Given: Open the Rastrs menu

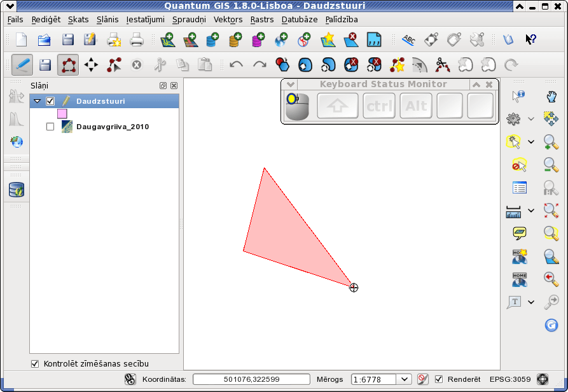Looking at the screenshot, I should coord(262,20).
